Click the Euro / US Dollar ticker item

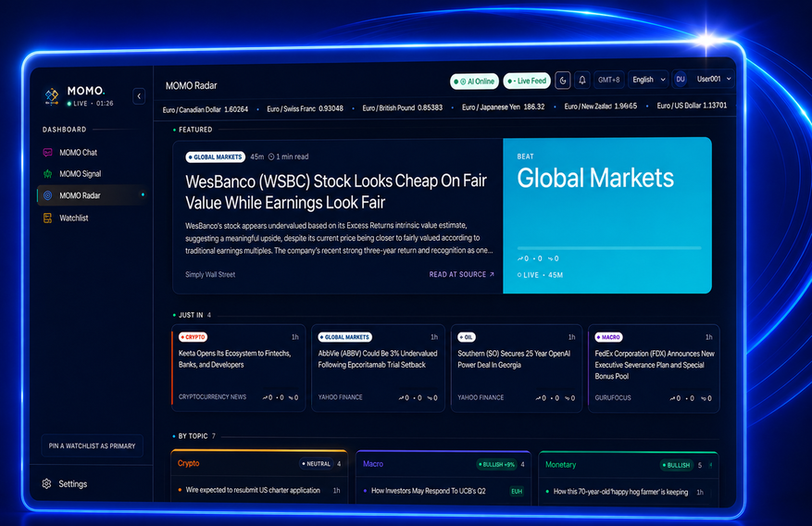click(692, 105)
